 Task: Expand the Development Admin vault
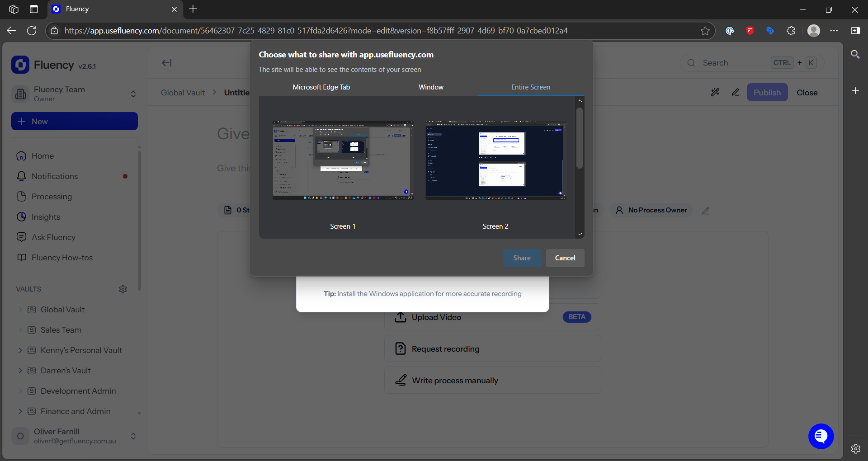pos(20,391)
